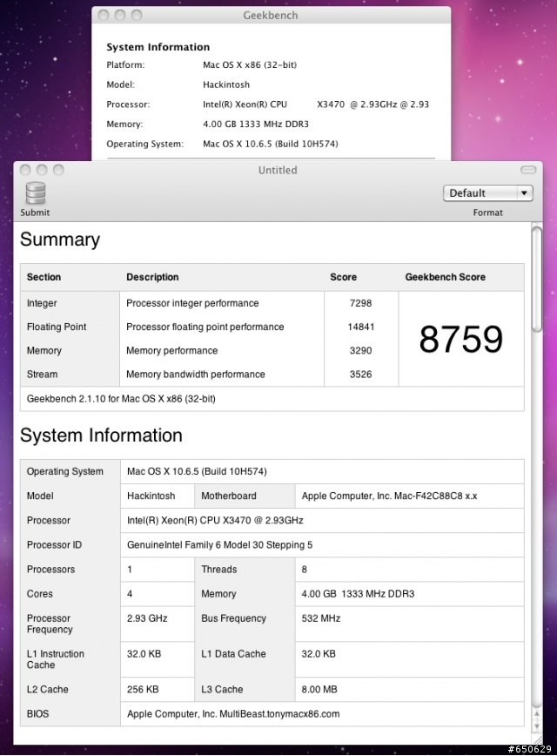
Task: Click the Summary heading
Action: (60, 240)
